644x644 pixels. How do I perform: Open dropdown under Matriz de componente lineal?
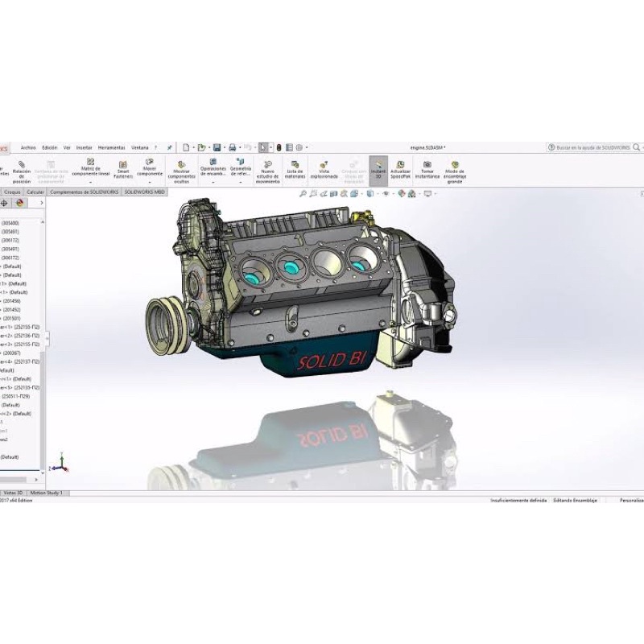tap(91, 182)
